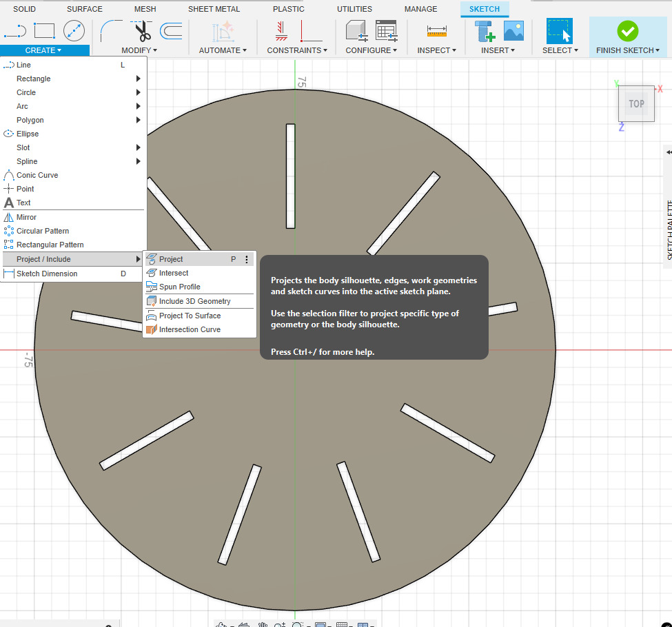
Task: Select the Circle toolbar icon
Action: (74, 31)
